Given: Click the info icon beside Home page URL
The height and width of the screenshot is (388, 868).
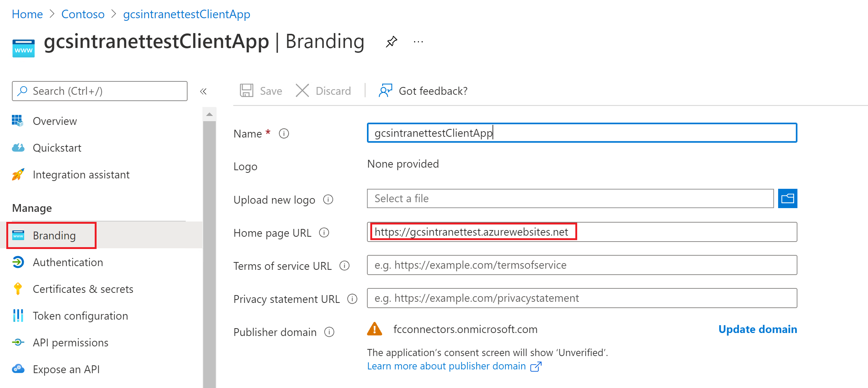Looking at the screenshot, I should (324, 233).
